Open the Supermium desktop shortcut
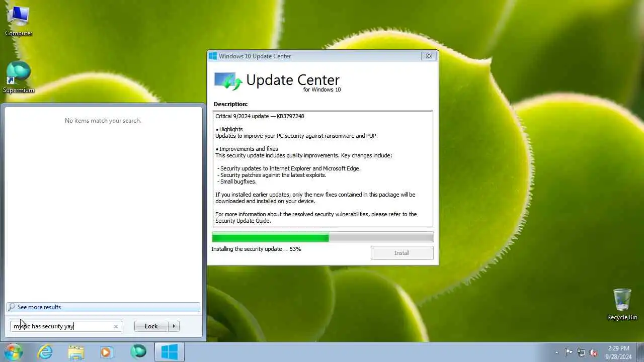Image resolution: width=644 pixels, height=362 pixels. click(19, 77)
